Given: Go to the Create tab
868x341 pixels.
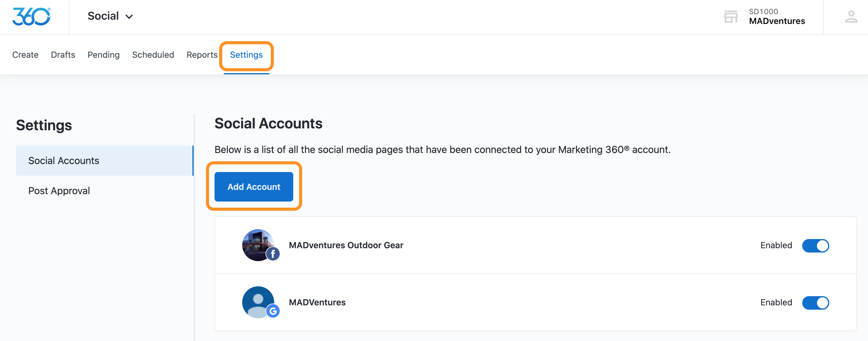Looking at the screenshot, I should 25,55.
